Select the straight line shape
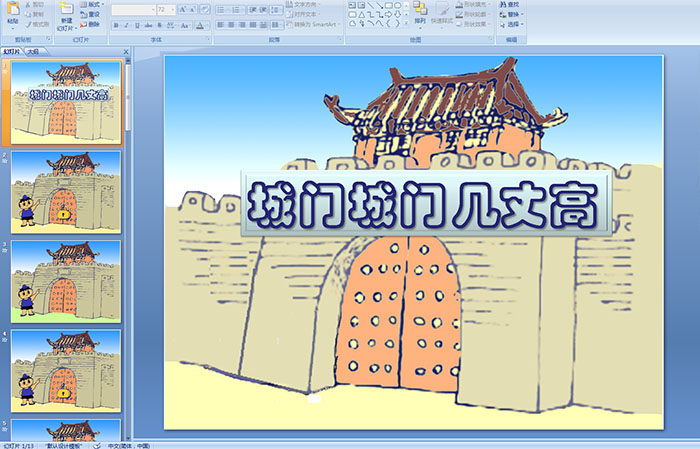 click(x=370, y=5)
